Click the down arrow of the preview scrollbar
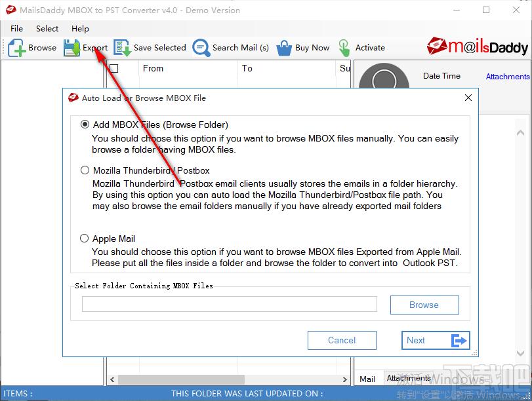532x401 pixels. pyautogui.click(x=520, y=353)
